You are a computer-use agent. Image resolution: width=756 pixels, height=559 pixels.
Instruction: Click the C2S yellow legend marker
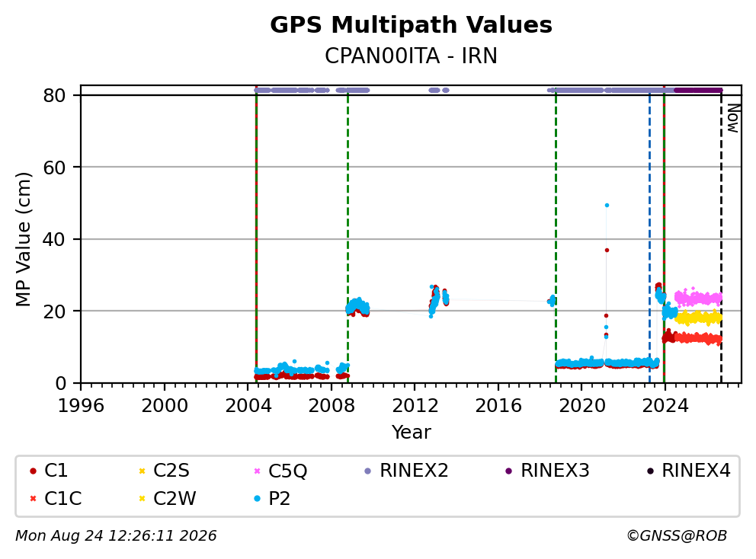coord(142,471)
